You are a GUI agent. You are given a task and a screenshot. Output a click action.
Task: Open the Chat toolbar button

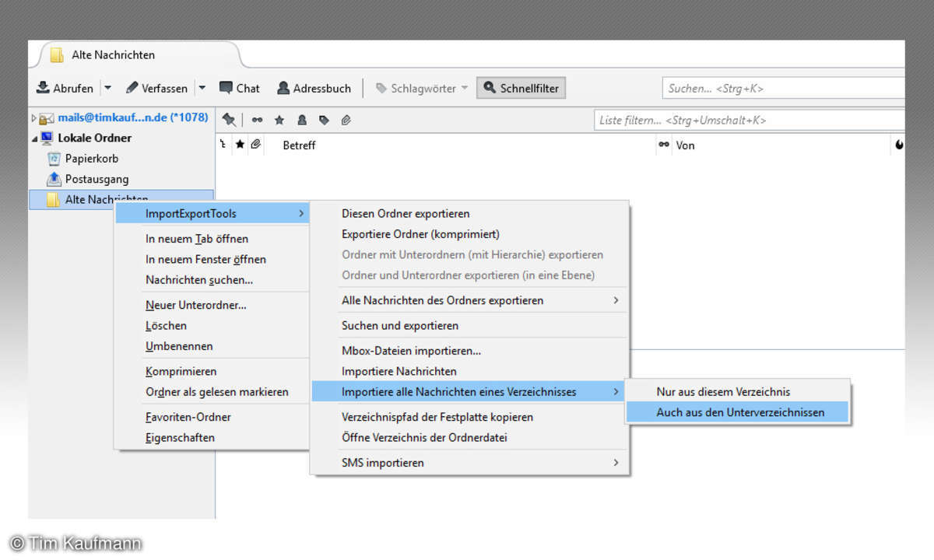point(240,88)
